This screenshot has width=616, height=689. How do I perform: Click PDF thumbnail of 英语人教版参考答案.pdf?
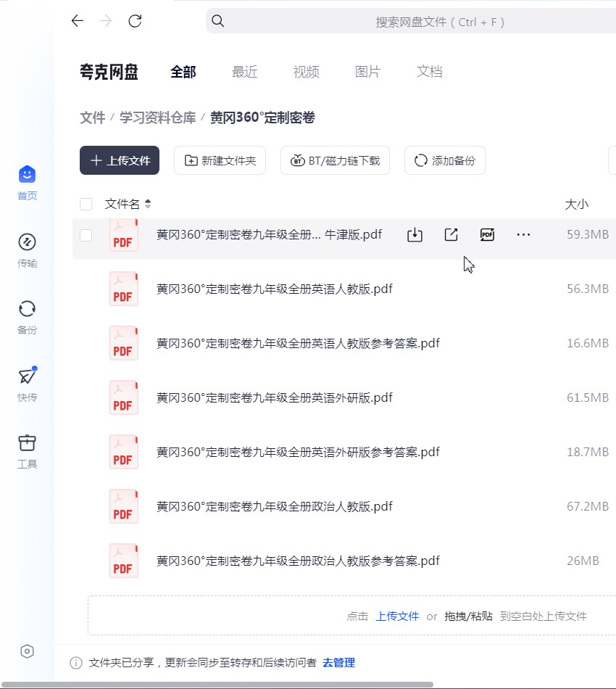[124, 343]
